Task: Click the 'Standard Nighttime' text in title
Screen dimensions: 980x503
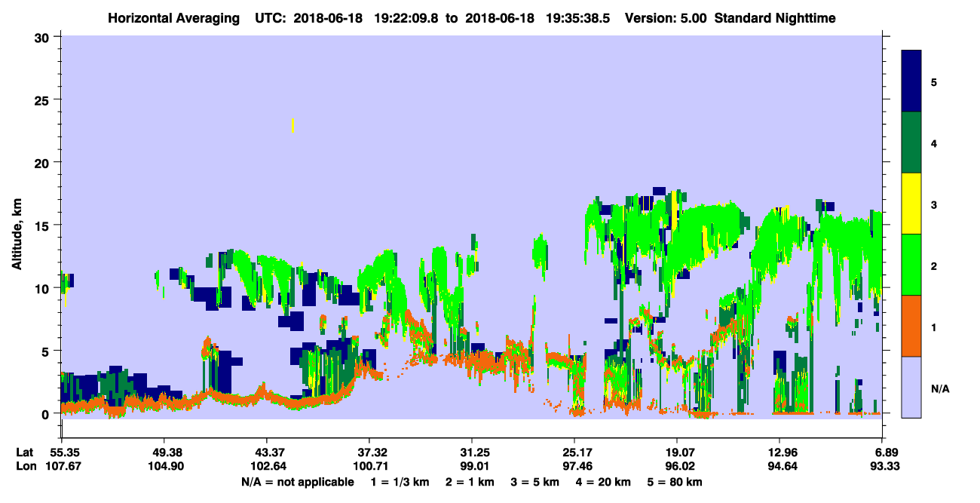Action: 776,17
